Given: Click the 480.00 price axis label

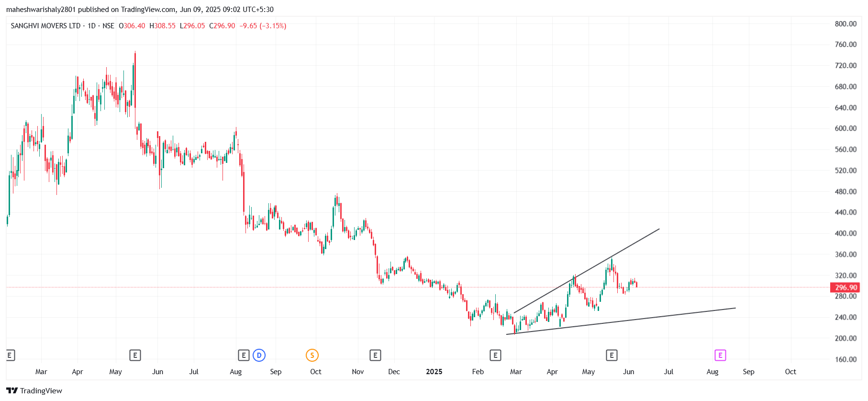Looking at the screenshot, I should tap(846, 192).
